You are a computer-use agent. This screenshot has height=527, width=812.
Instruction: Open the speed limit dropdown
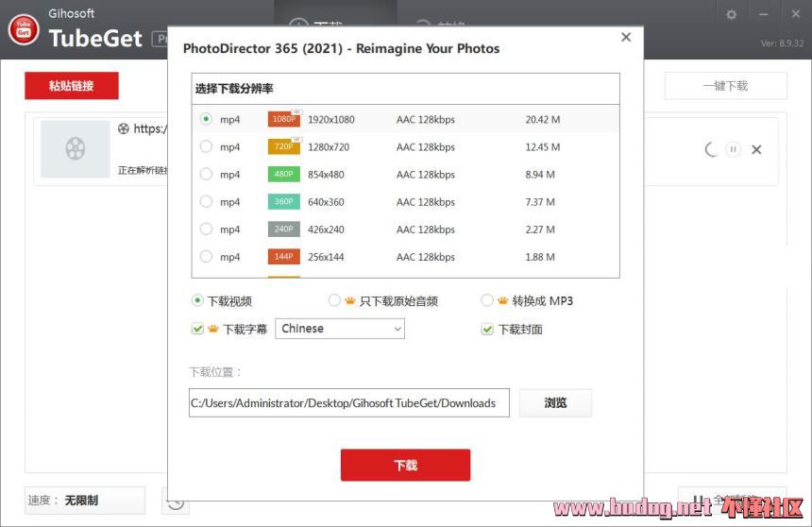[85, 501]
